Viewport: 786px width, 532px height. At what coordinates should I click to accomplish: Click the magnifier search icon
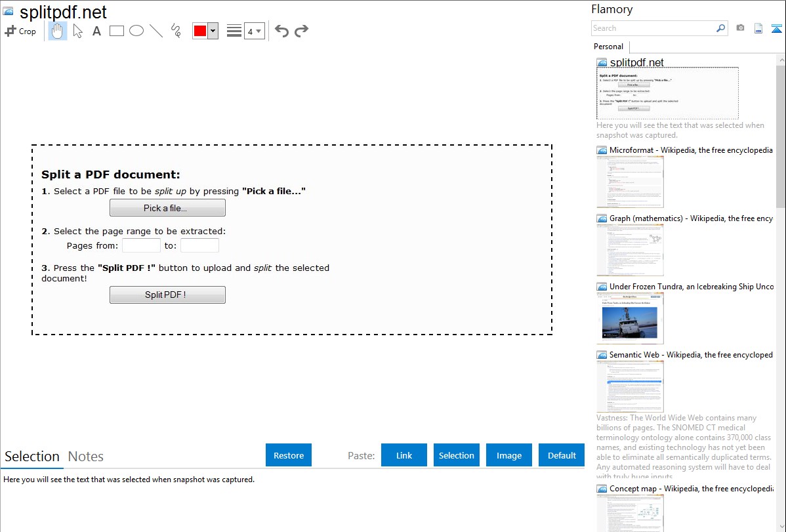(721, 28)
